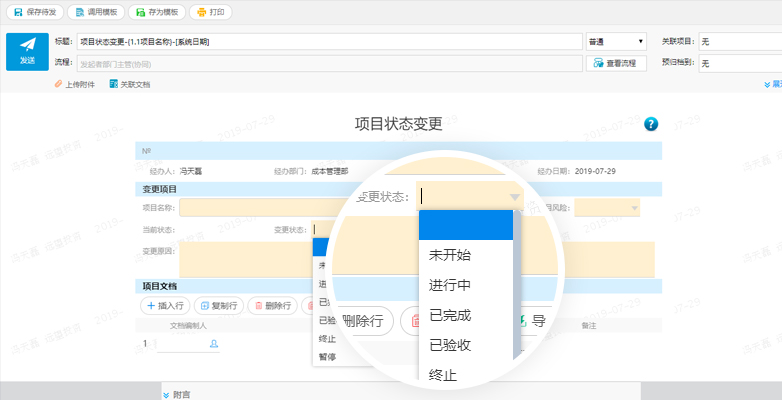Choose 已完成 in magnified status list
The height and width of the screenshot is (400, 782).
tap(450, 315)
